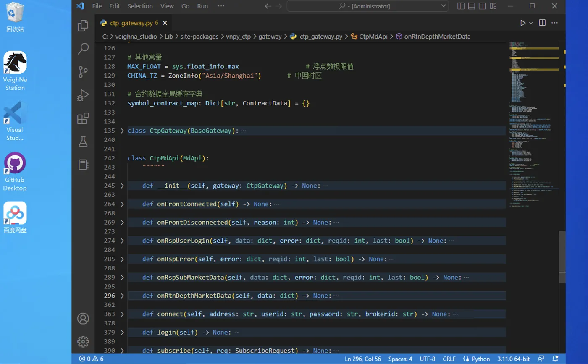Expand the folded connect method
The height and width of the screenshot is (364, 588).
(122, 314)
